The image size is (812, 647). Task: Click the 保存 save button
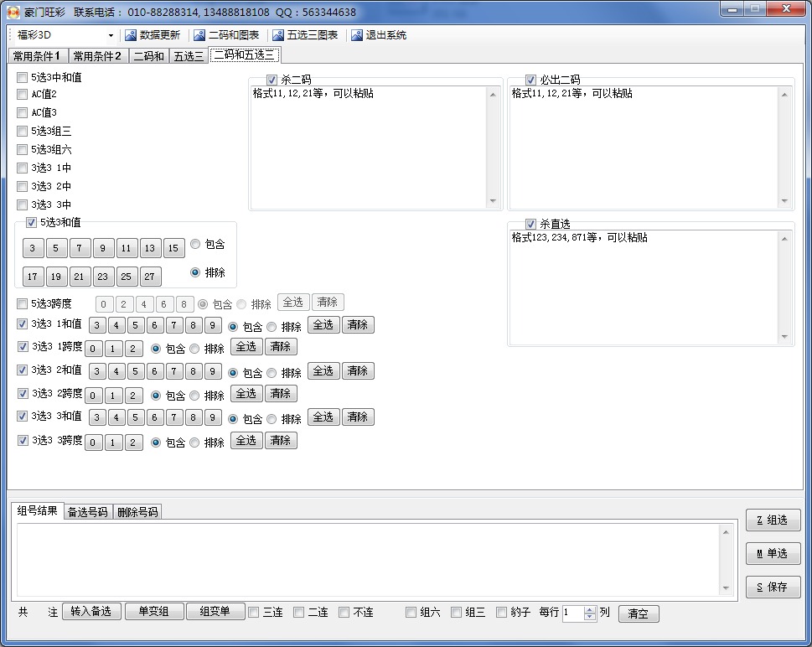pos(773,587)
